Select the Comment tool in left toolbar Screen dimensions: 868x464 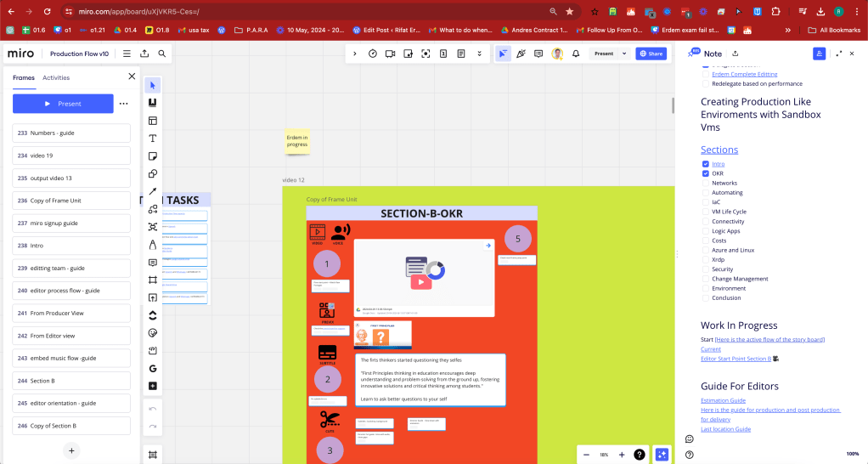153,263
